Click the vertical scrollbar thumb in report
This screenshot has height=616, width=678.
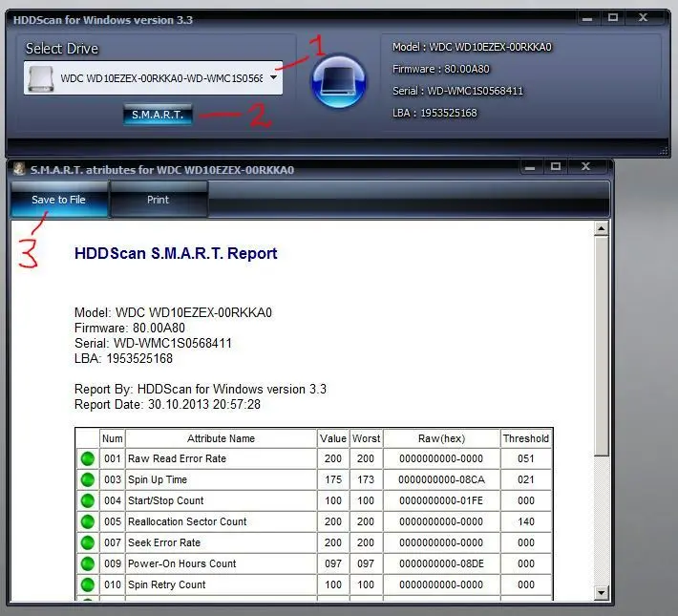click(x=601, y=346)
